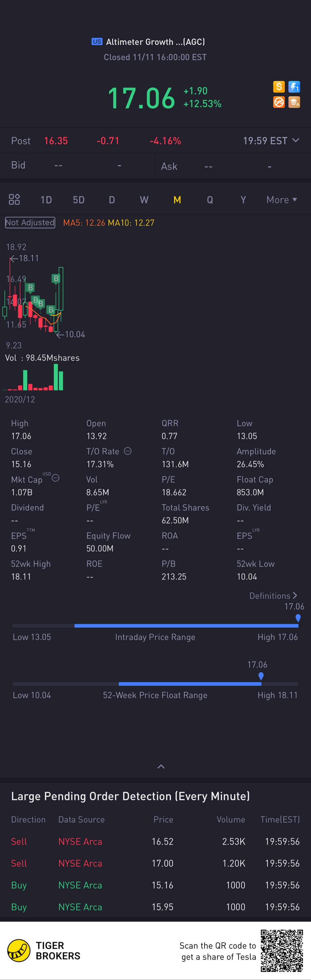The height and width of the screenshot is (980, 311).
Task: Collapse the stock details panel chevron
Action: pos(161,767)
